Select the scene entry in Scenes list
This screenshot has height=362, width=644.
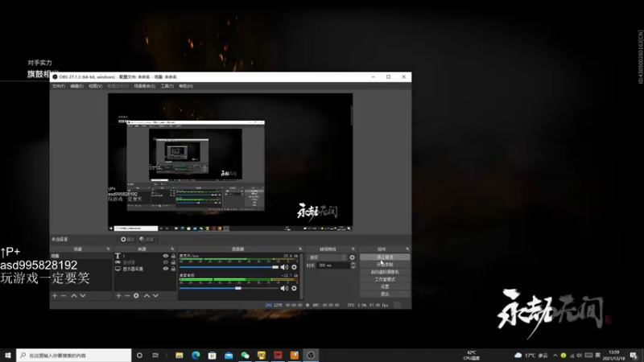[x=81, y=256]
